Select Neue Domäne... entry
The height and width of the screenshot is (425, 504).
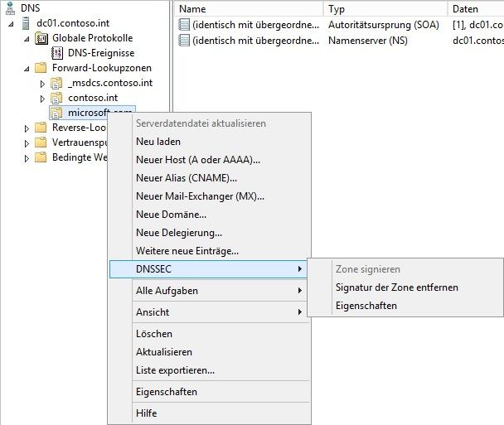(x=209, y=215)
